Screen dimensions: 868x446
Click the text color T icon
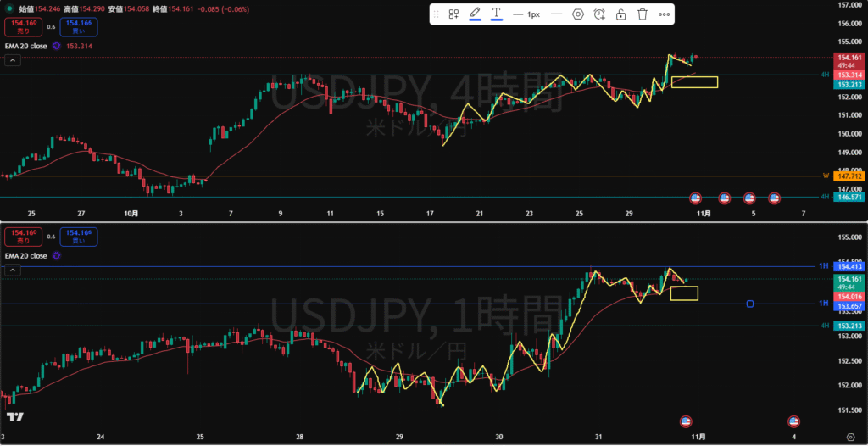(497, 14)
